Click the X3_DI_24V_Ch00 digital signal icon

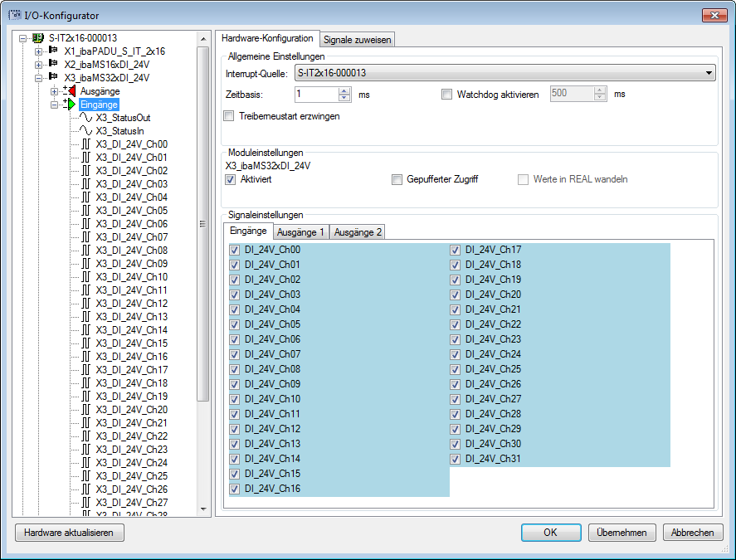tap(86, 144)
